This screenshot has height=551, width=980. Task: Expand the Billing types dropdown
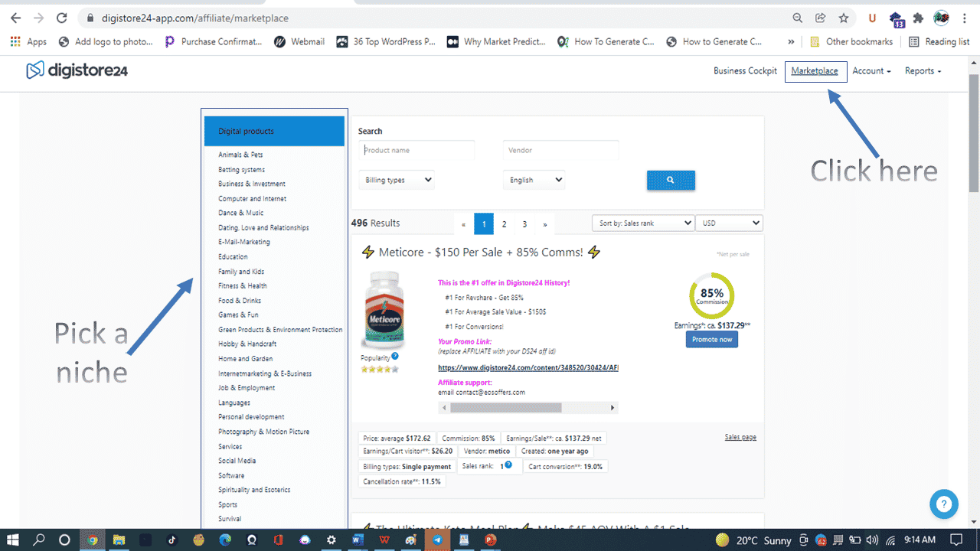pos(397,180)
